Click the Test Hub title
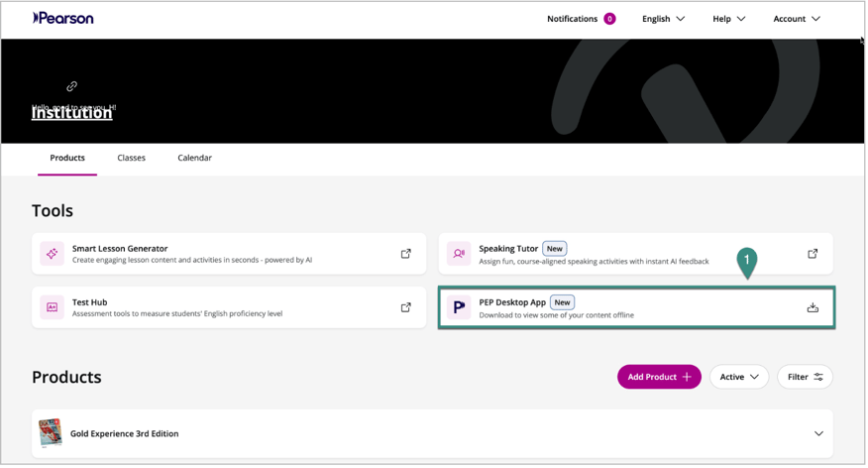Image resolution: width=868 pixels, height=468 pixels. click(x=90, y=302)
